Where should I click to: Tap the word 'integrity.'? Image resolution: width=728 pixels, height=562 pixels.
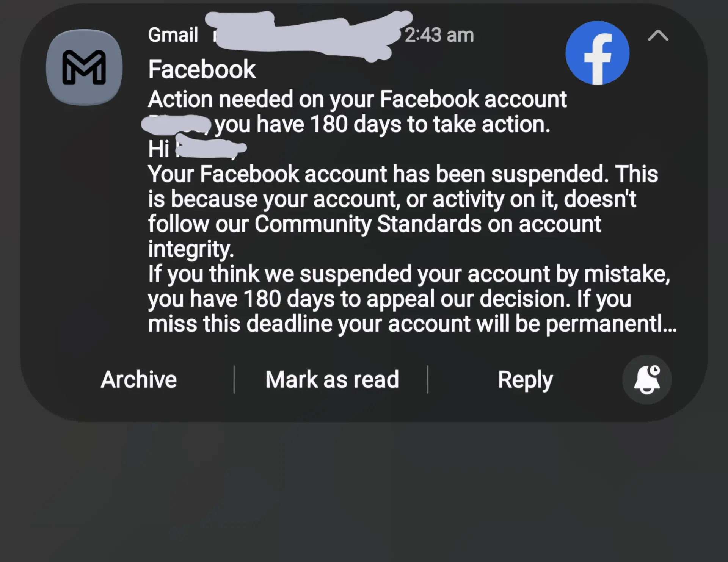click(191, 249)
